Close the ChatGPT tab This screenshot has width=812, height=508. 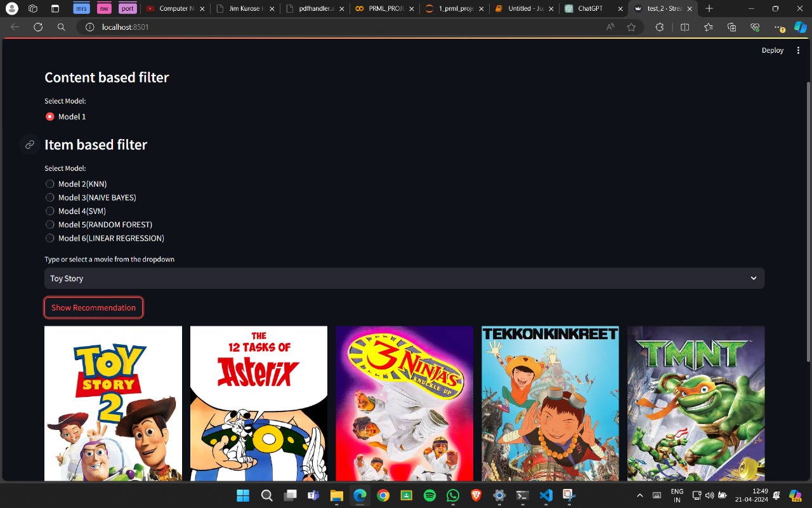click(x=620, y=9)
